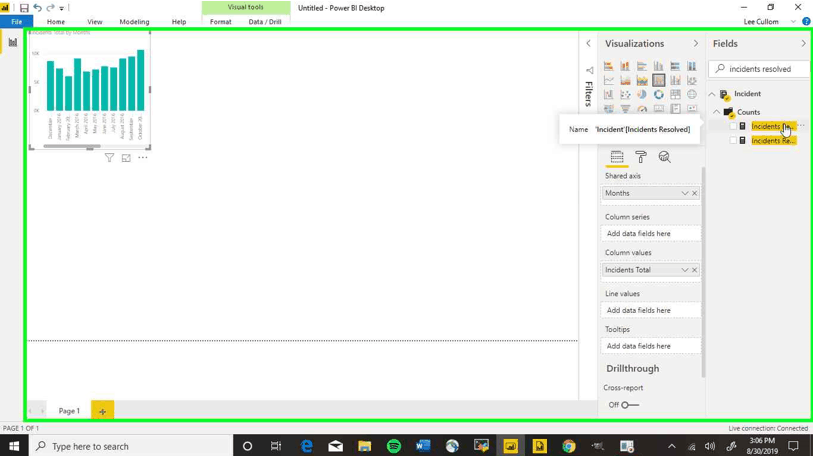Open the help question mark icon
The height and width of the screenshot is (456, 813).
(806, 22)
